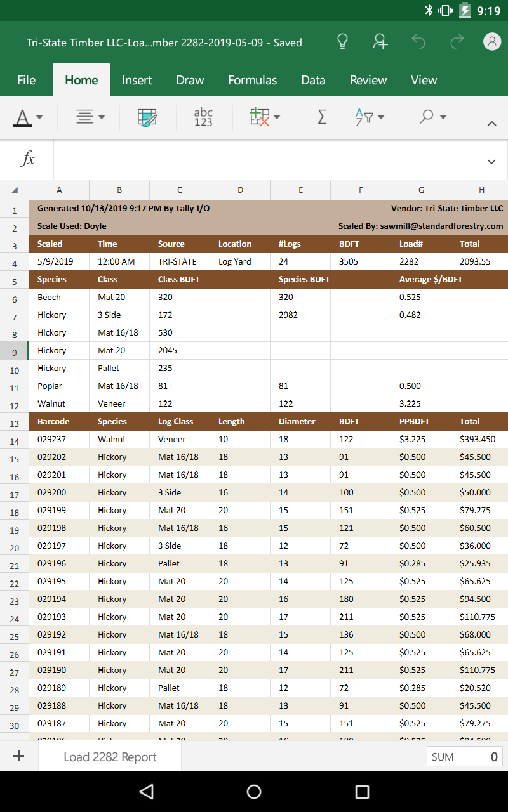This screenshot has width=508, height=812.
Task: Expand the formula bar chevron
Action: click(491, 162)
